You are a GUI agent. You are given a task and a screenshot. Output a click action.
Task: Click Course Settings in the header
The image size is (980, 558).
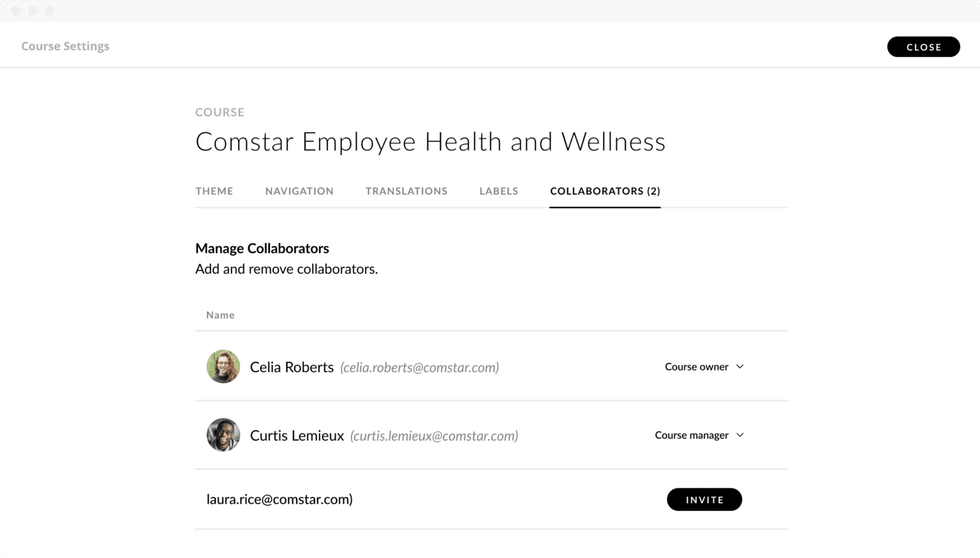click(x=65, y=45)
